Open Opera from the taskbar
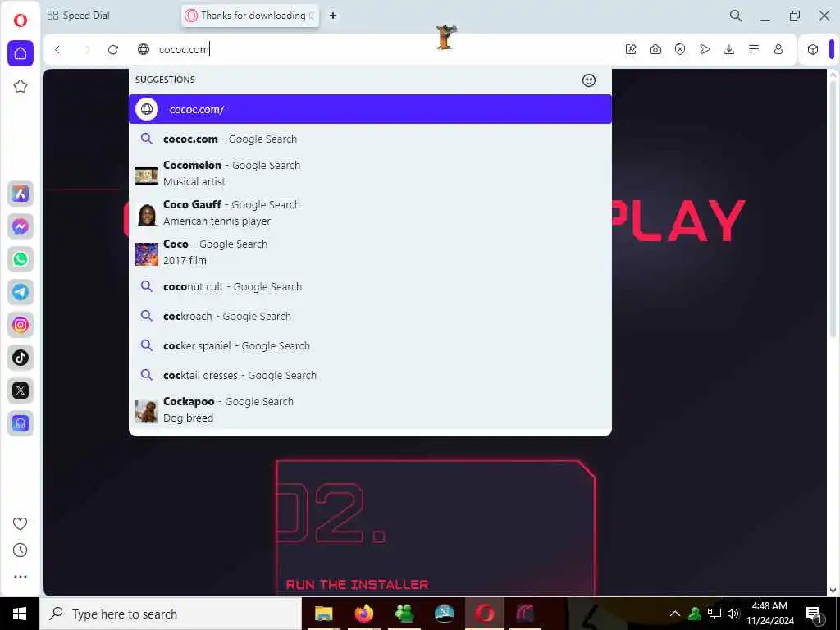840x630 pixels. click(x=484, y=614)
